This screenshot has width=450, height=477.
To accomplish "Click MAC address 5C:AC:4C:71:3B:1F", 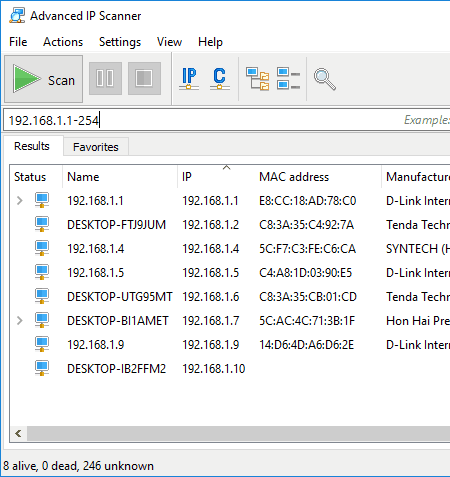I will point(307,321).
